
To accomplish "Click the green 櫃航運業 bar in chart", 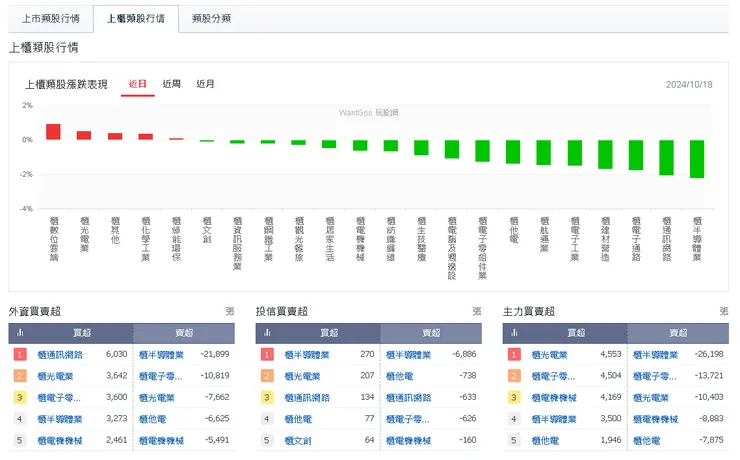I will [x=544, y=152].
